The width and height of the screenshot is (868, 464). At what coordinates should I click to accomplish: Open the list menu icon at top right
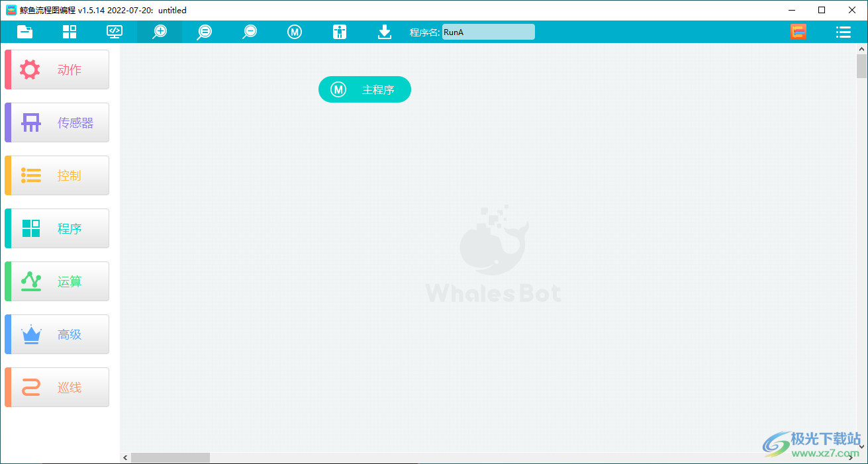pyautogui.click(x=843, y=32)
